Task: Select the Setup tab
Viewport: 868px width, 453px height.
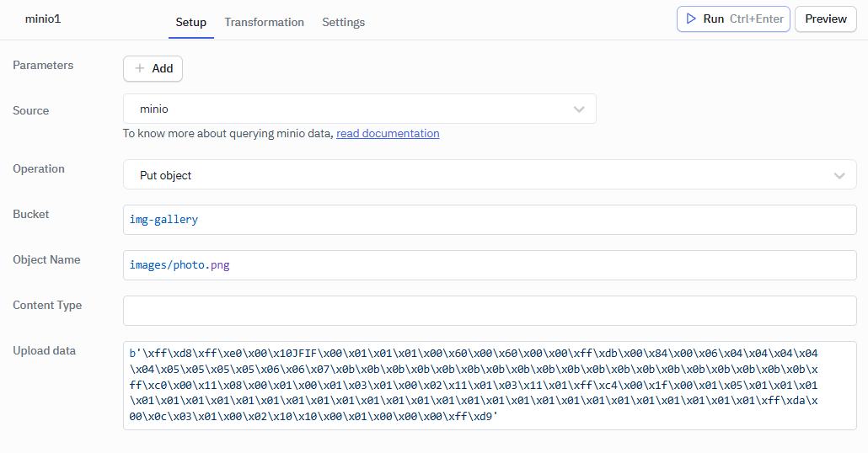Action: tap(190, 22)
